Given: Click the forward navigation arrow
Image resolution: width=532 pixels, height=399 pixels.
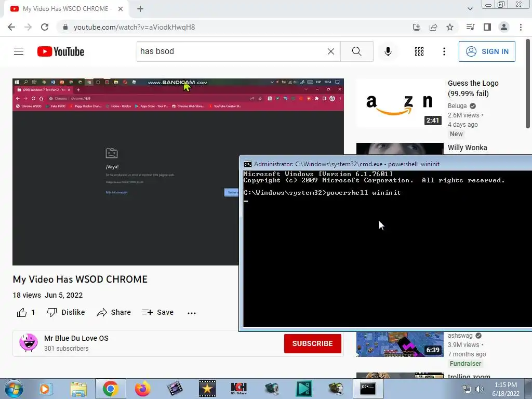Looking at the screenshot, I should coord(28,27).
